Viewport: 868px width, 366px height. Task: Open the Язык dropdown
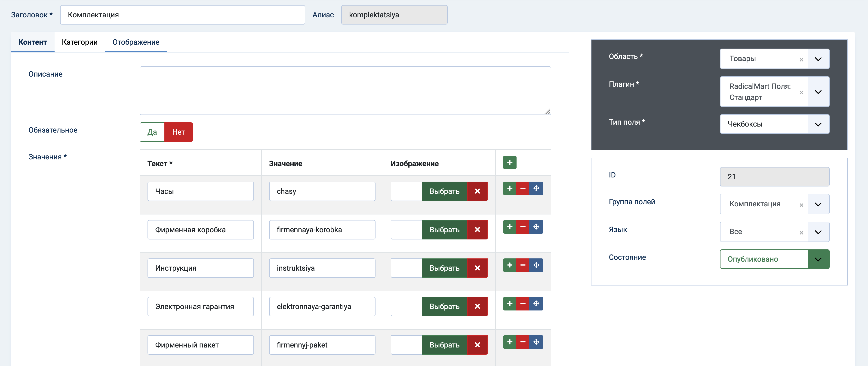pos(818,232)
